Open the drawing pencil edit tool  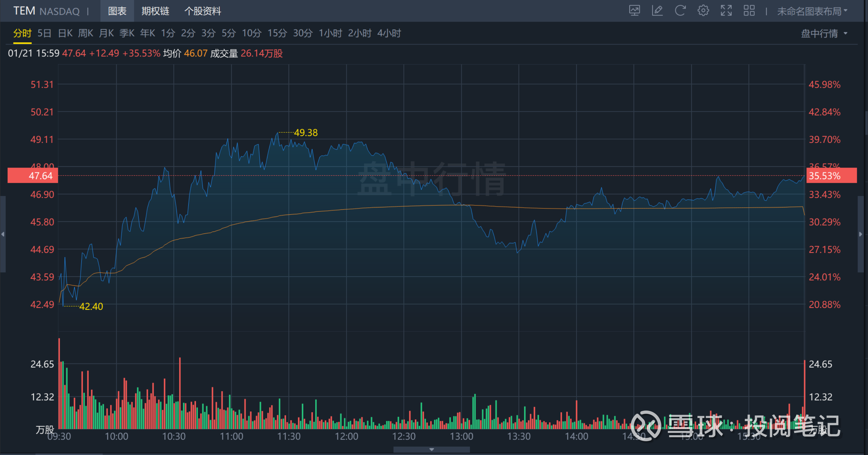657,11
